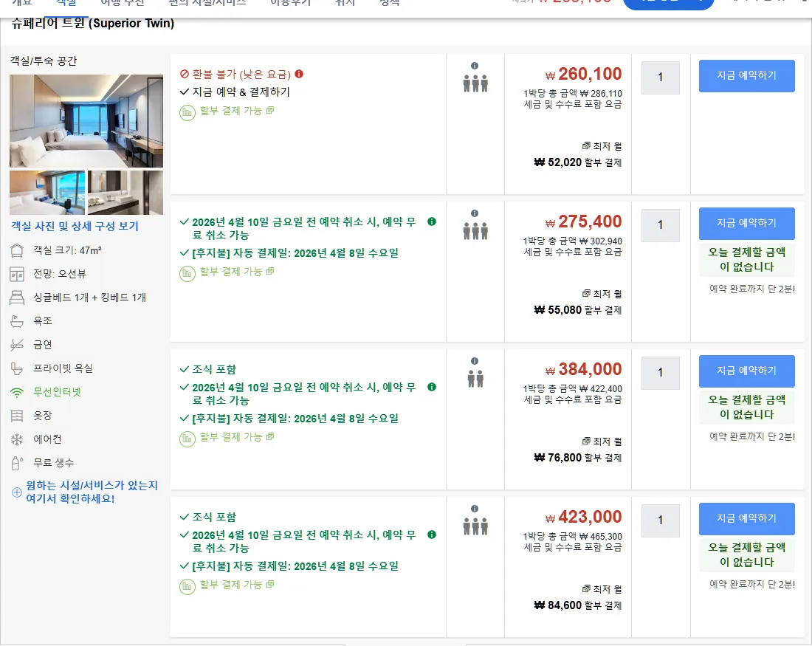Click the ₩55,080 할부 결제 monthly installment text

tap(578, 310)
